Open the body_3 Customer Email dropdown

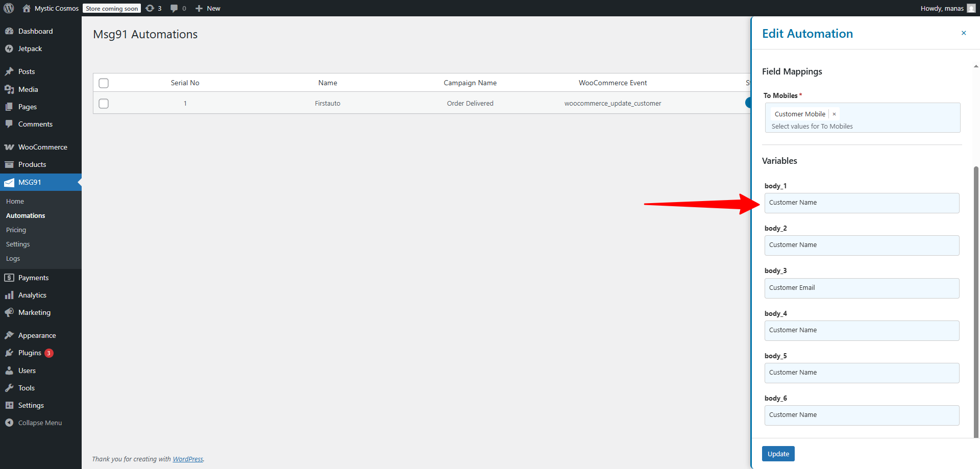862,288
